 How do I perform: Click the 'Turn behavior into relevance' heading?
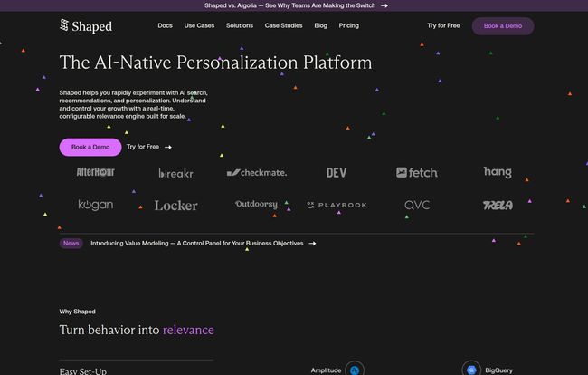(x=137, y=330)
